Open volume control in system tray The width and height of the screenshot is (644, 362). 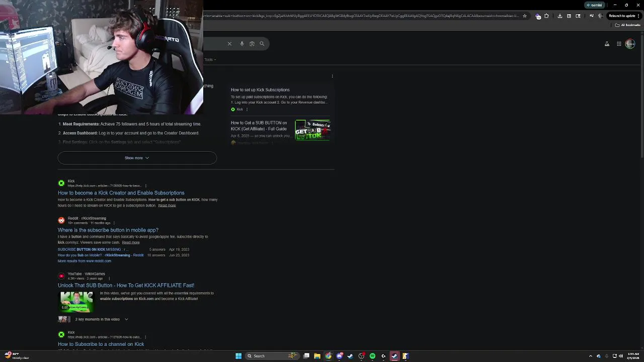pyautogui.click(x=621, y=356)
